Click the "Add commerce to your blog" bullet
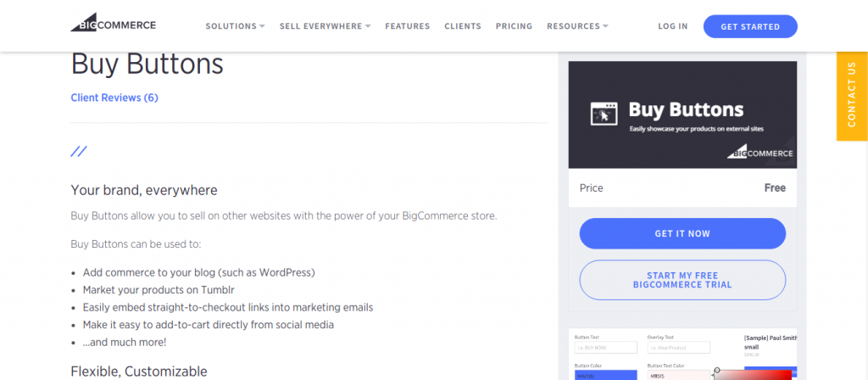Screen dimensions: 868x380 click(198, 272)
